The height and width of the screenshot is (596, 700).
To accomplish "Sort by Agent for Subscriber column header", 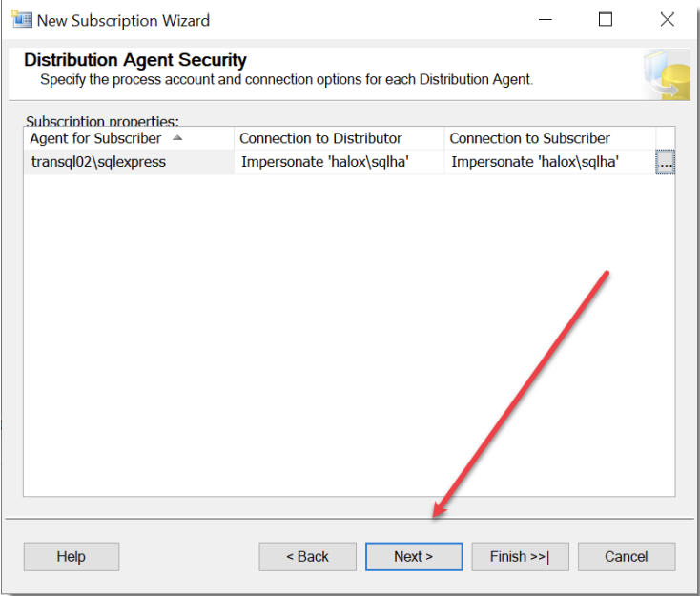I will [129, 138].
